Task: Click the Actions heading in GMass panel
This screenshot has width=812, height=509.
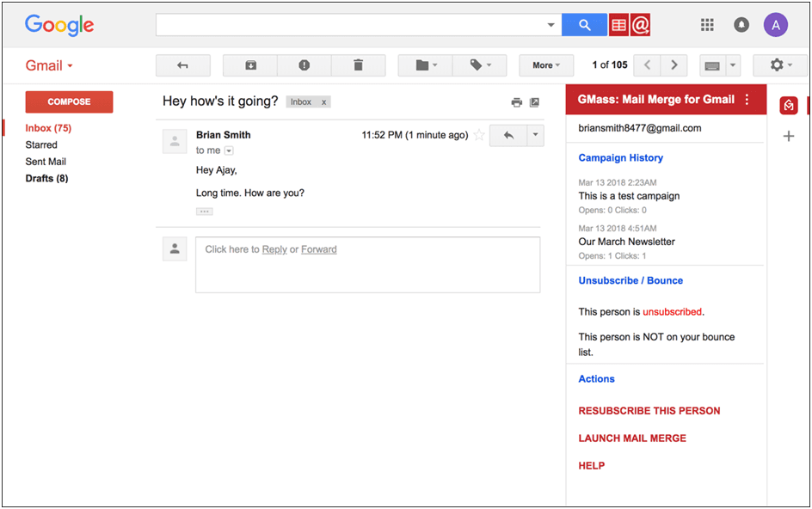Action: click(x=597, y=379)
